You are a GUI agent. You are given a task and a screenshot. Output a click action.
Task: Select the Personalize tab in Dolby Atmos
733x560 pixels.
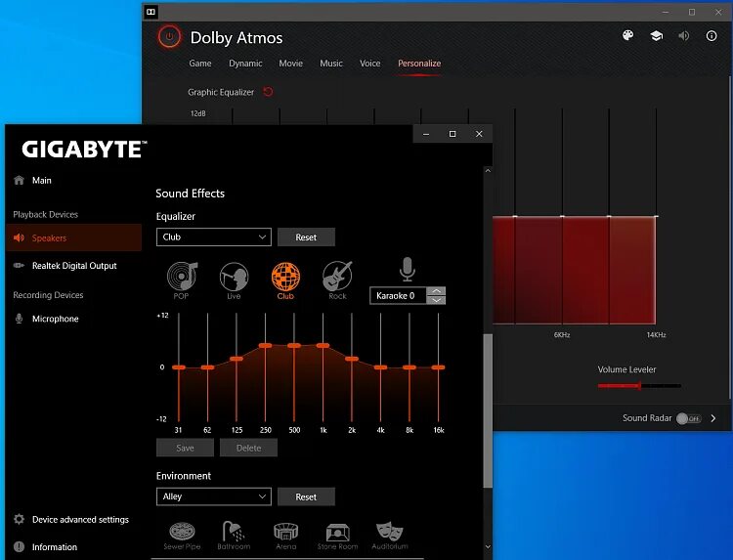click(419, 64)
